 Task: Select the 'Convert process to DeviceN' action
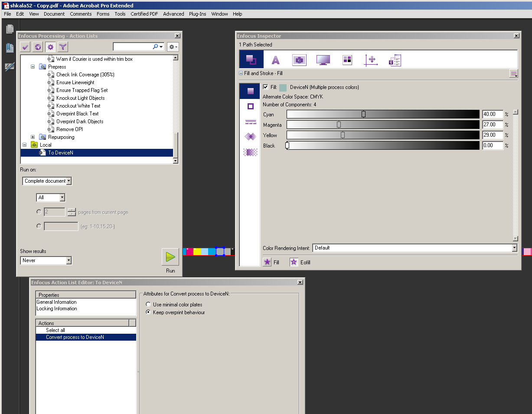(86, 337)
